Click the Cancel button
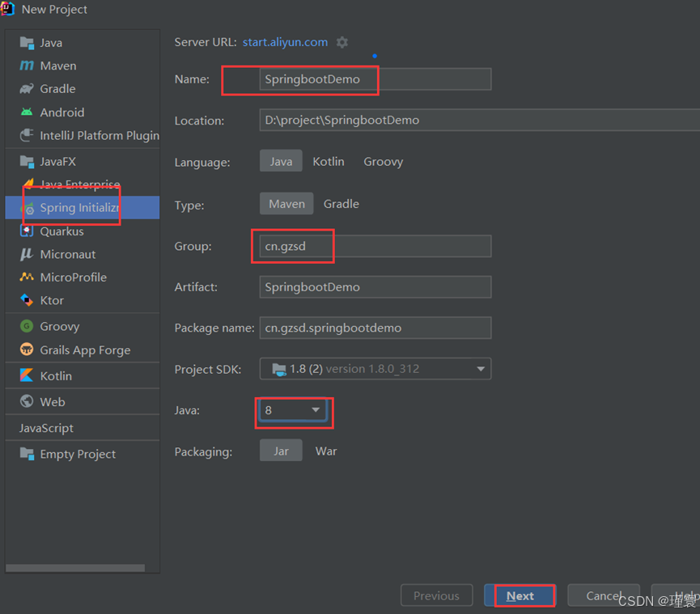 [604, 595]
